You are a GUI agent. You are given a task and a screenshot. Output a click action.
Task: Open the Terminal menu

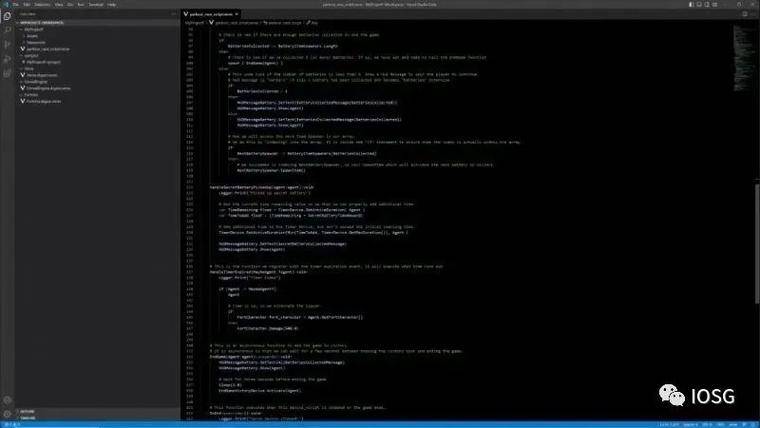(95, 4)
